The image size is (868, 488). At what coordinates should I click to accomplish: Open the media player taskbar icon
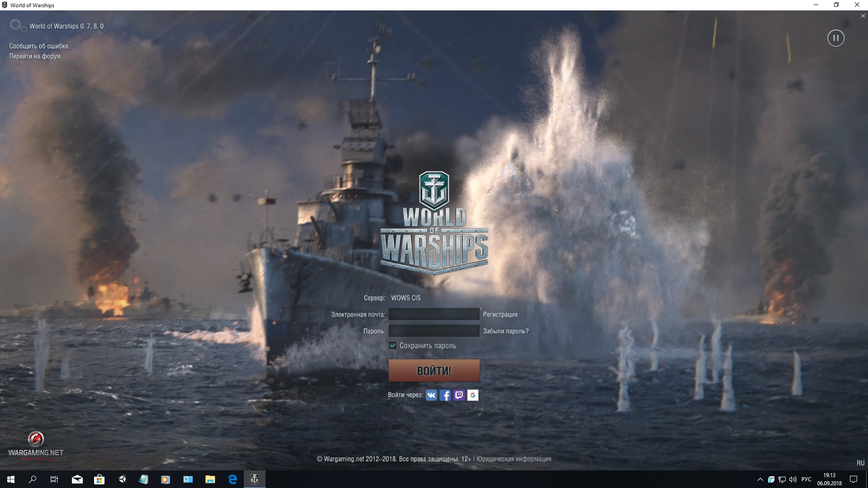coord(166,479)
